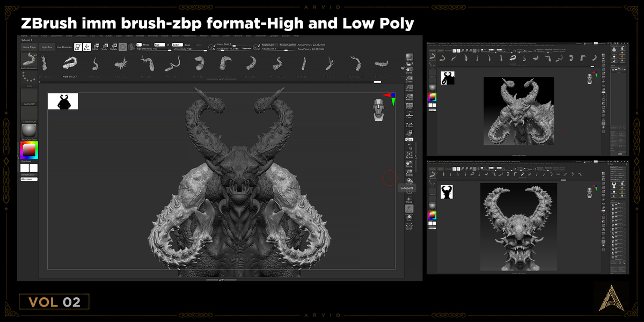Click the rainbow color picker swatch
Image resolution: width=644 pixels, height=322 pixels.
tap(29, 150)
